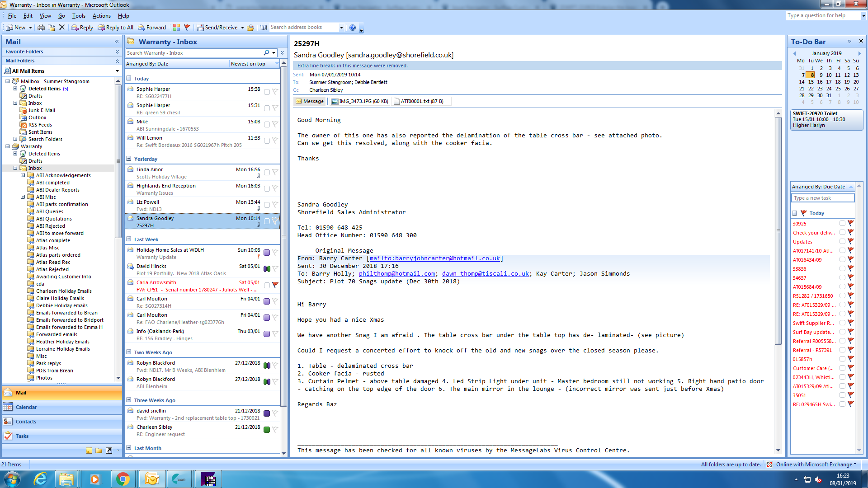The height and width of the screenshot is (488, 868).
Task: Open the Tools menu
Action: [x=79, y=16]
